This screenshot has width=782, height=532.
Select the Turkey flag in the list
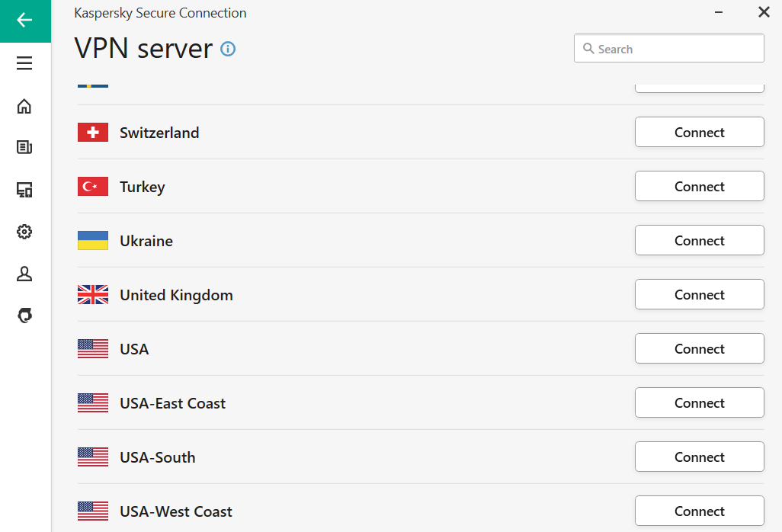93,187
